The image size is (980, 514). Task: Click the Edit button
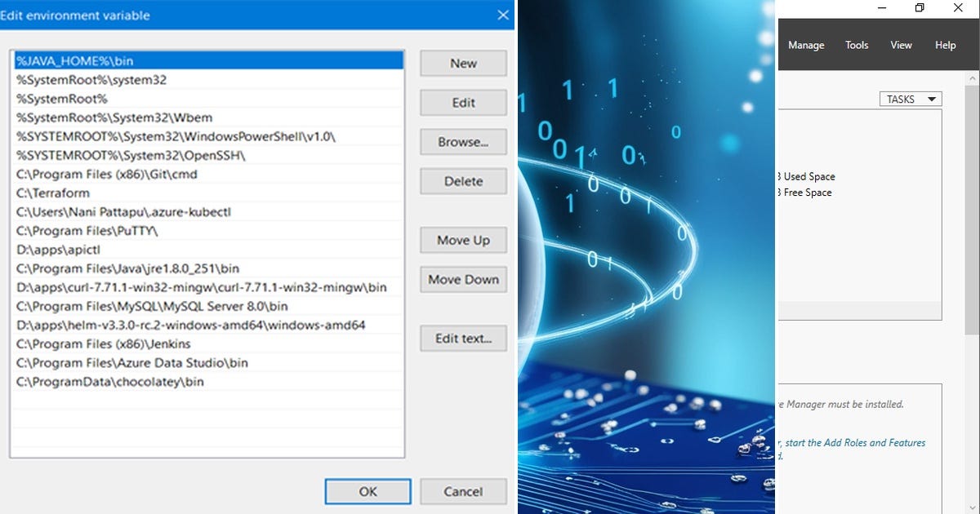click(x=463, y=103)
